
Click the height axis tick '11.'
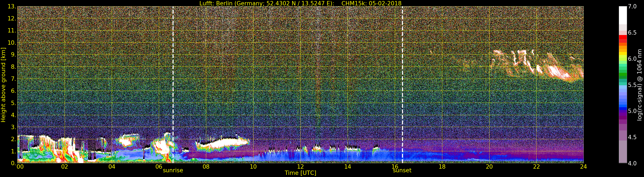12,31
